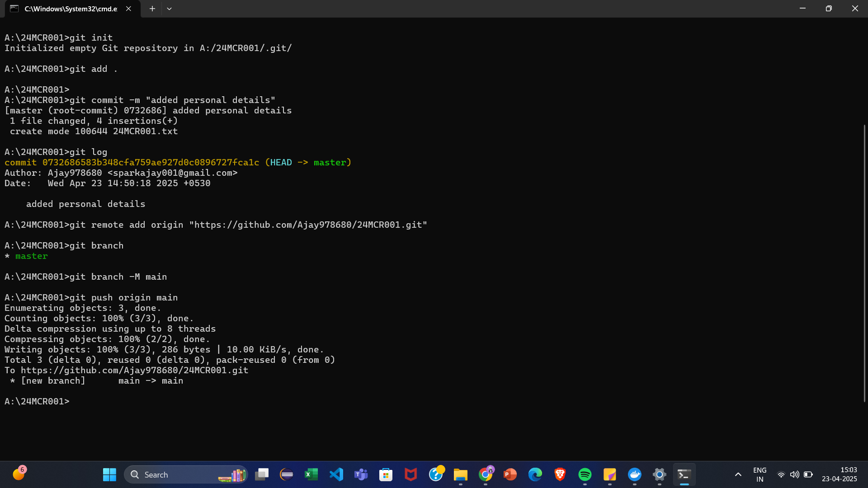Viewport: 868px width, 488px height.
Task: Open PowerPoint from the taskbar
Action: (x=510, y=474)
